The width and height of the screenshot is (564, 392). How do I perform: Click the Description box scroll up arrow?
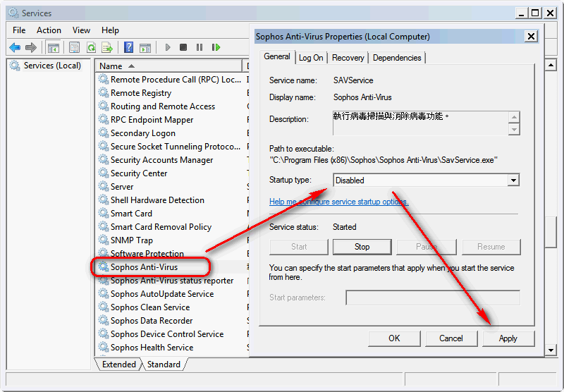point(515,117)
